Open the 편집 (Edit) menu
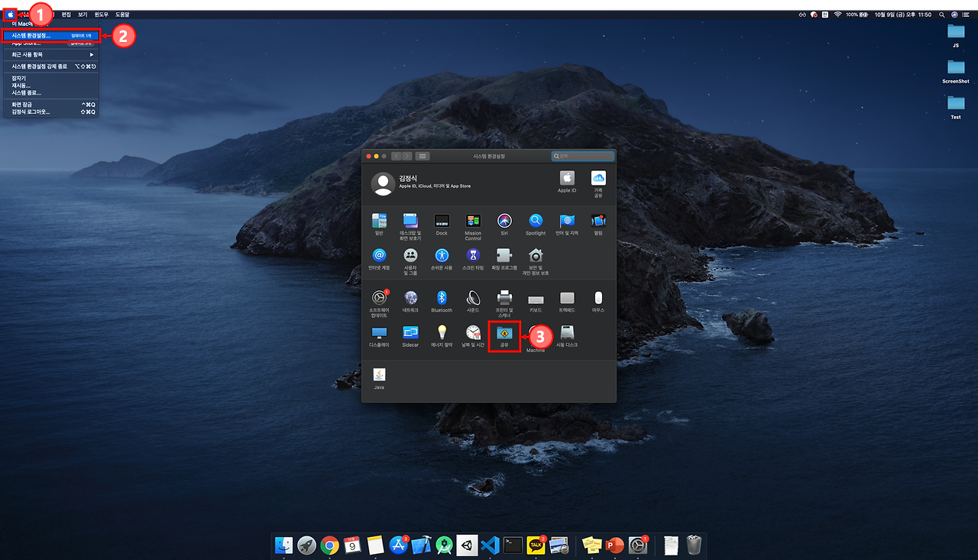The height and width of the screenshot is (560, 978). tap(66, 15)
